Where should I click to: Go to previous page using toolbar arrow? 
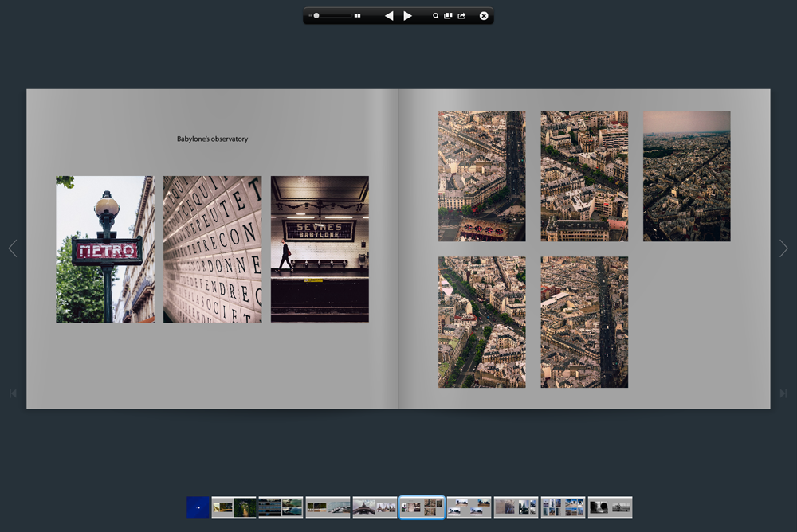click(x=389, y=16)
